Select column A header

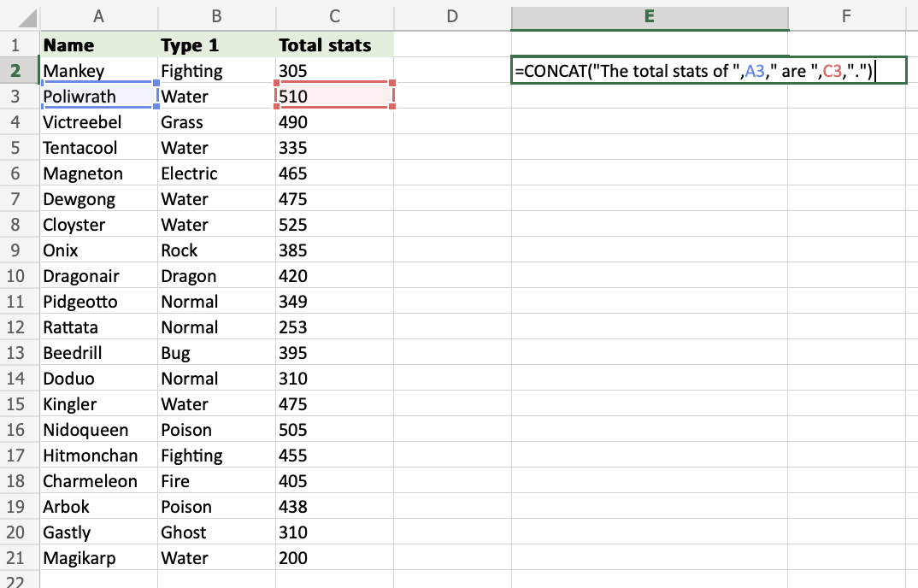(x=98, y=16)
